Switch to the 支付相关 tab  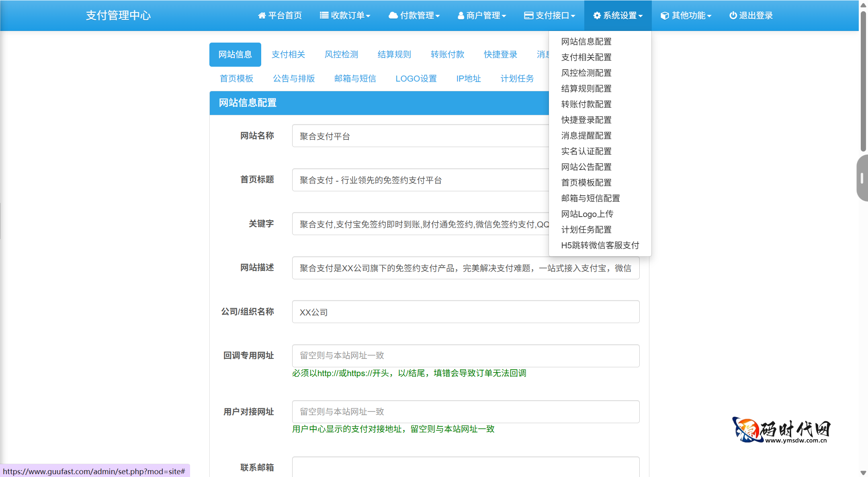pyautogui.click(x=289, y=54)
